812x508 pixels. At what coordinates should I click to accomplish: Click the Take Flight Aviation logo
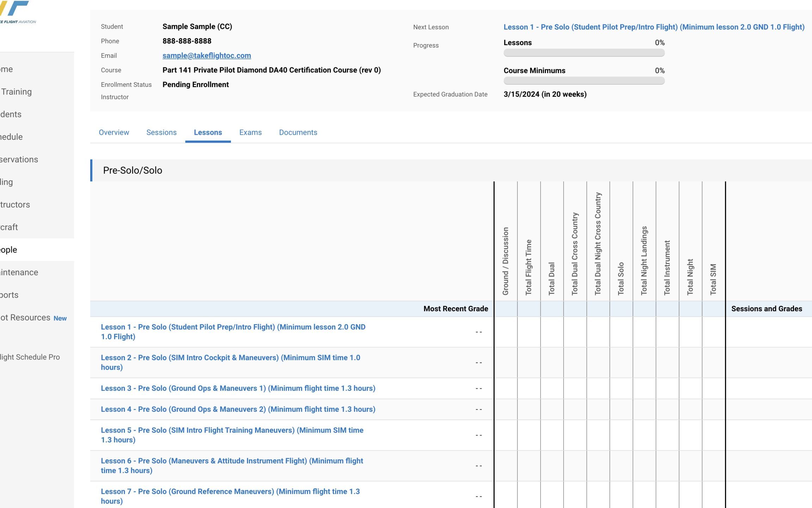18,12
